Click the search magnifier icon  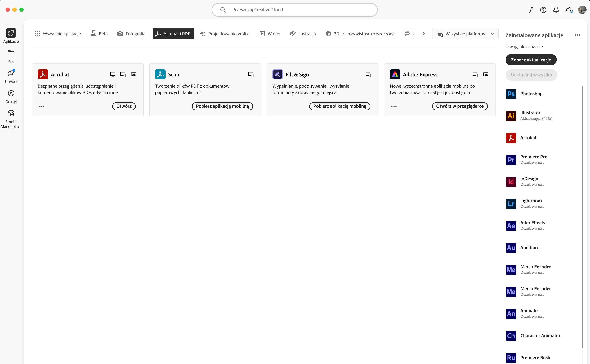tap(223, 10)
